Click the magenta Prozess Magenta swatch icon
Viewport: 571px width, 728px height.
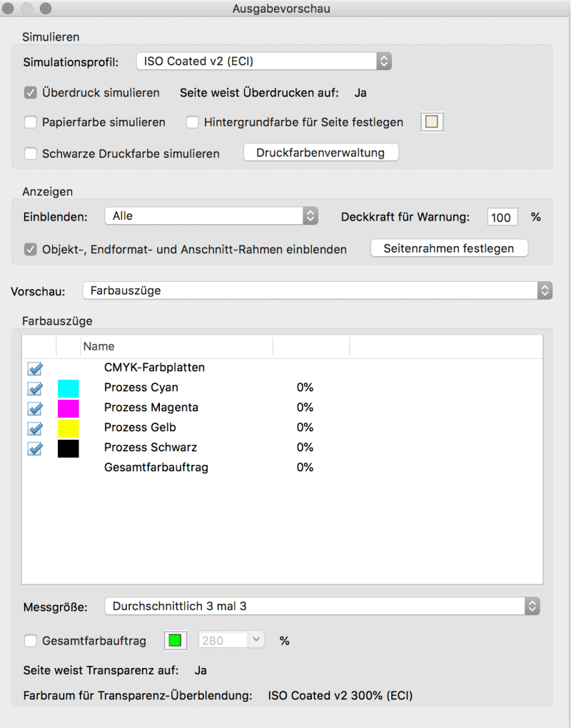click(x=69, y=408)
